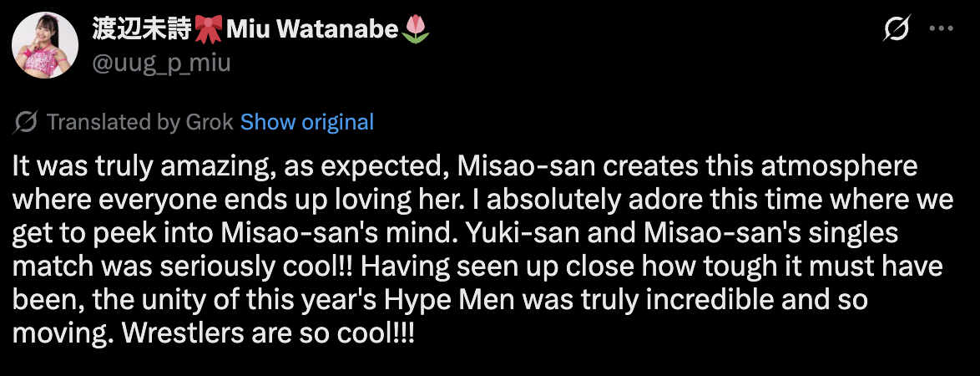Open the three-dot More options menu

[941, 31]
